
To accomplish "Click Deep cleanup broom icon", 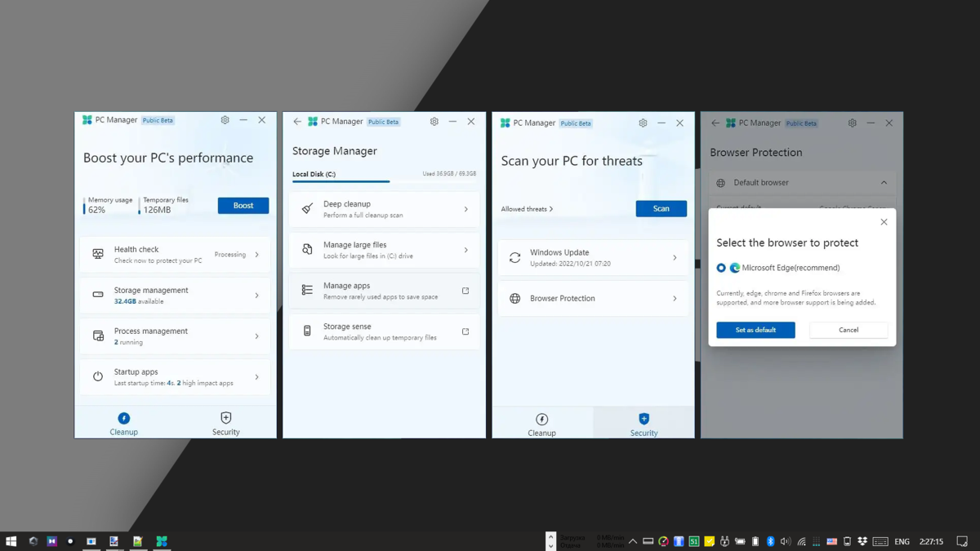I will [307, 209].
